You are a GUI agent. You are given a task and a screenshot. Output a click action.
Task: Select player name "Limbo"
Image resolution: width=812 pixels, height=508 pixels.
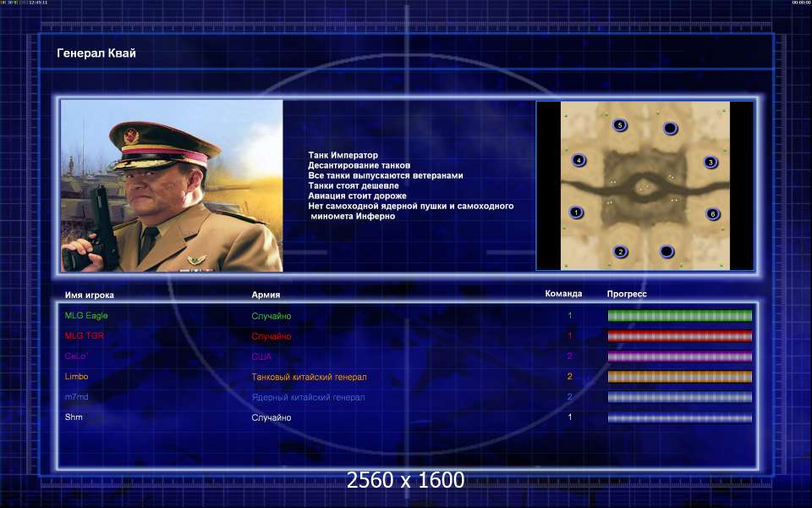click(76, 376)
